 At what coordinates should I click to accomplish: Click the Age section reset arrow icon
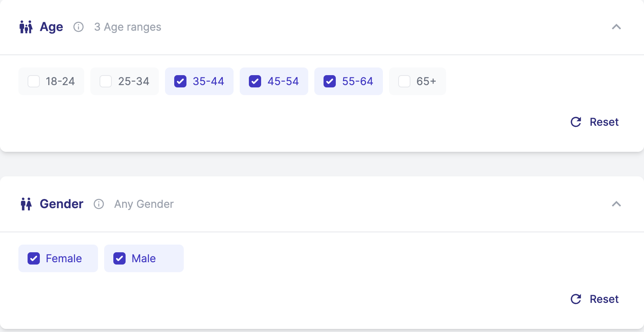click(x=576, y=122)
